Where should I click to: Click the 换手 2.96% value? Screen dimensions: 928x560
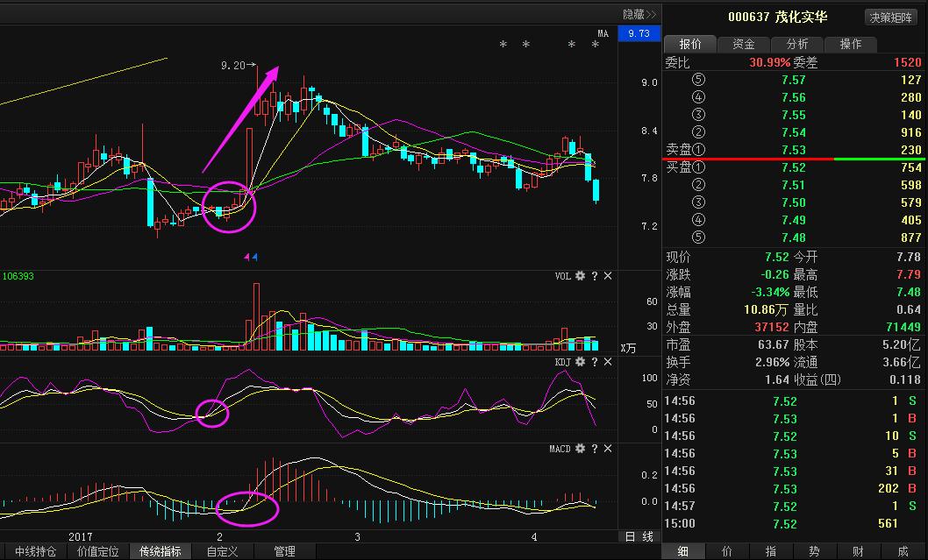click(773, 362)
